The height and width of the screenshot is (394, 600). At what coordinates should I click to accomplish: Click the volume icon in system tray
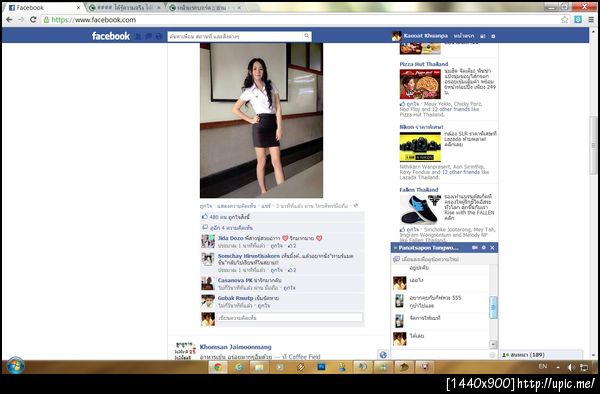[571, 367]
